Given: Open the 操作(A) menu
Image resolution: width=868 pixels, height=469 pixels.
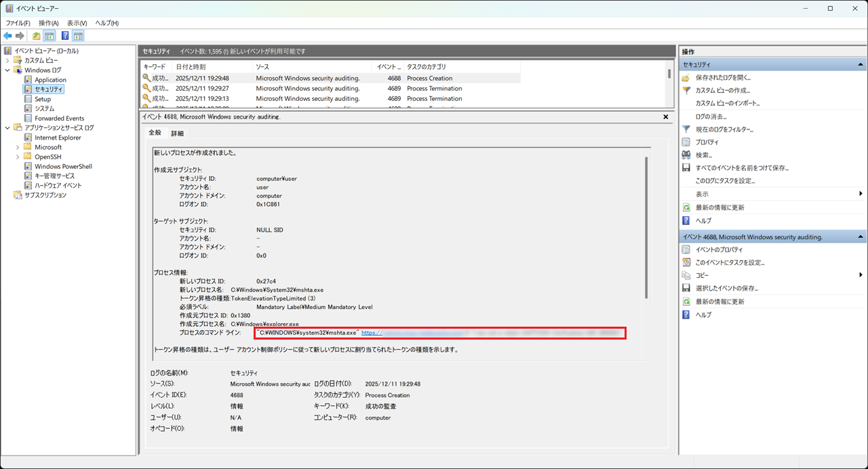Looking at the screenshot, I should pos(48,23).
